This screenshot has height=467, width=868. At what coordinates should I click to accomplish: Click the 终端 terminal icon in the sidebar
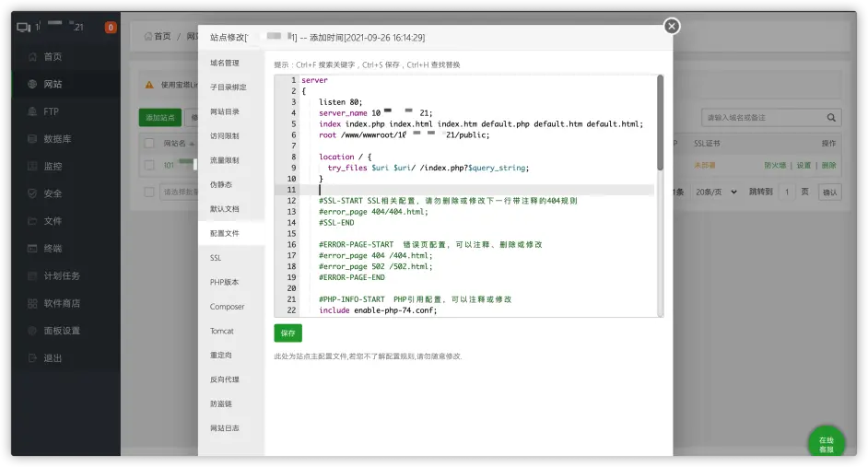[x=32, y=249]
